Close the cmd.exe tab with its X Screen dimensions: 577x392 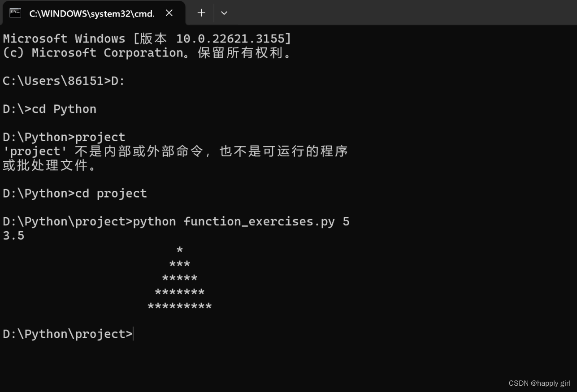169,13
